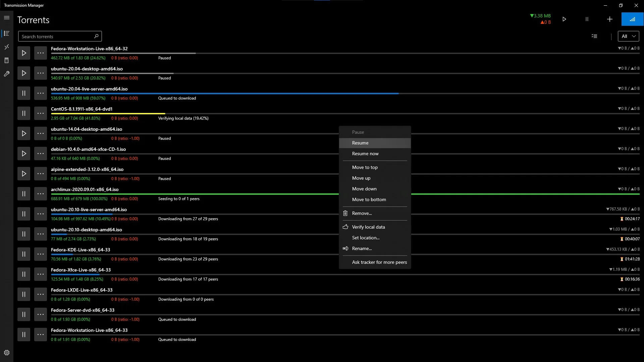Image resolution: width=644 pixels, height=362 pixels.
Task: Open settings gear at bottom of sidebar
Action: (7, 353)
